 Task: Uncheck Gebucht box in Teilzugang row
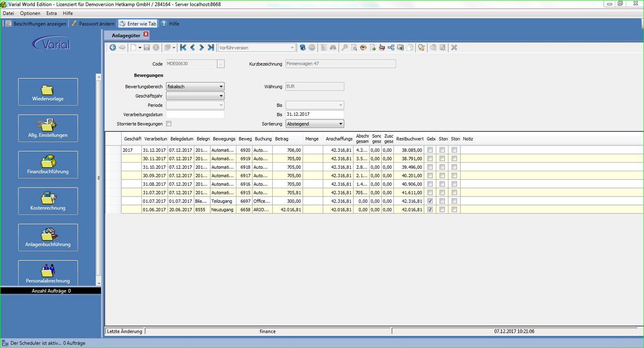coord(429,201)
